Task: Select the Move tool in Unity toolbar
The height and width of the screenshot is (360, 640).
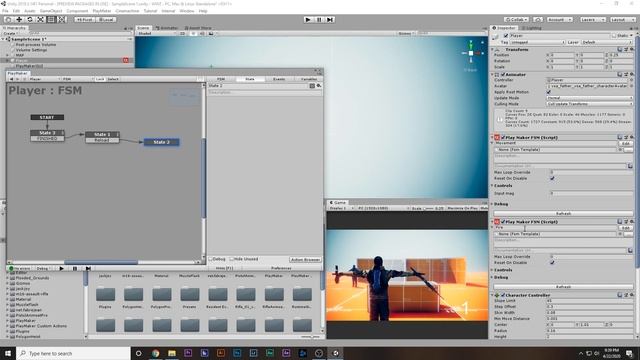Action: (x=19, y=20)
